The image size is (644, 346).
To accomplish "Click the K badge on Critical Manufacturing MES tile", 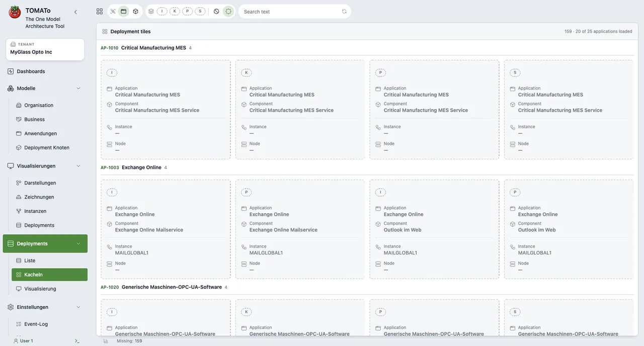I will coord(246,73).
